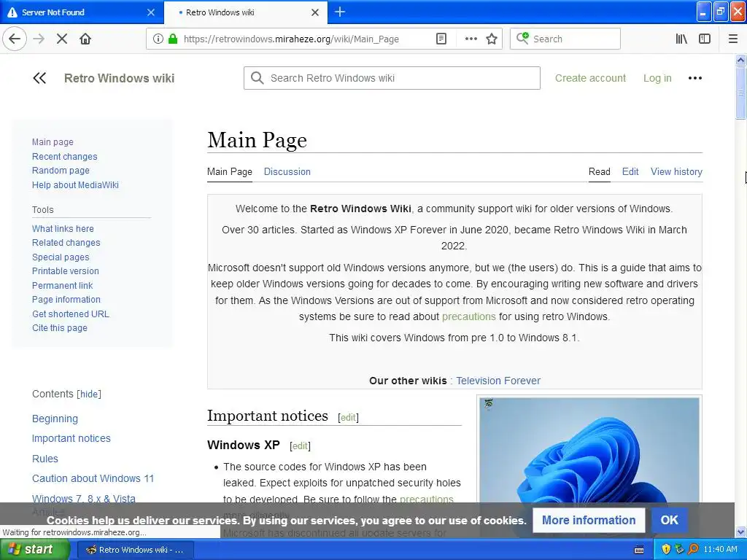Select the Retro Windows wiki browser tab
Viewport: 747px width, 560px height.
245,12
